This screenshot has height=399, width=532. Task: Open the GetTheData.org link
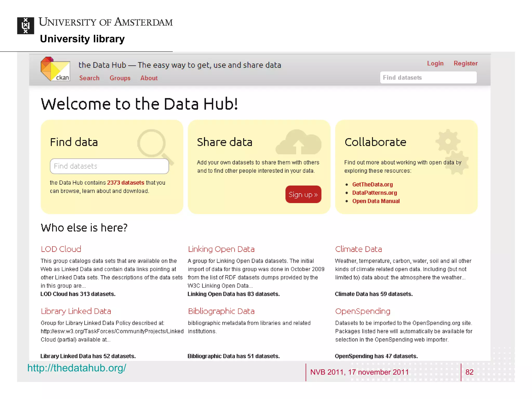(x=373, y=184)
